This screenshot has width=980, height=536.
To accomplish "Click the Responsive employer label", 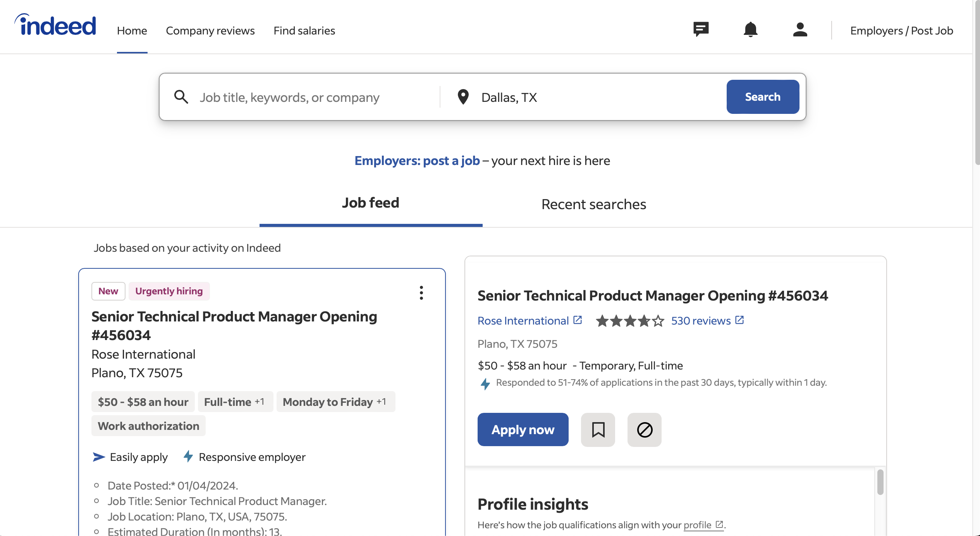I will pos(252,457).
